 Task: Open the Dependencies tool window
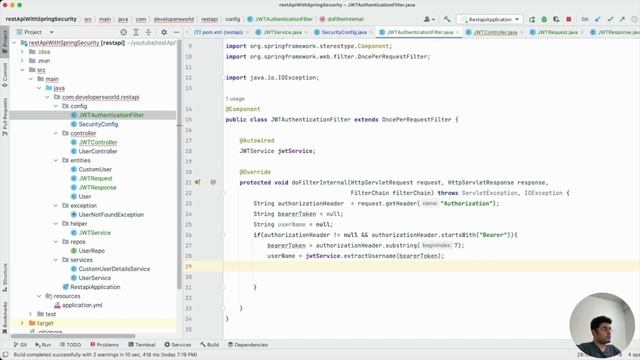(x=248, y=345)
